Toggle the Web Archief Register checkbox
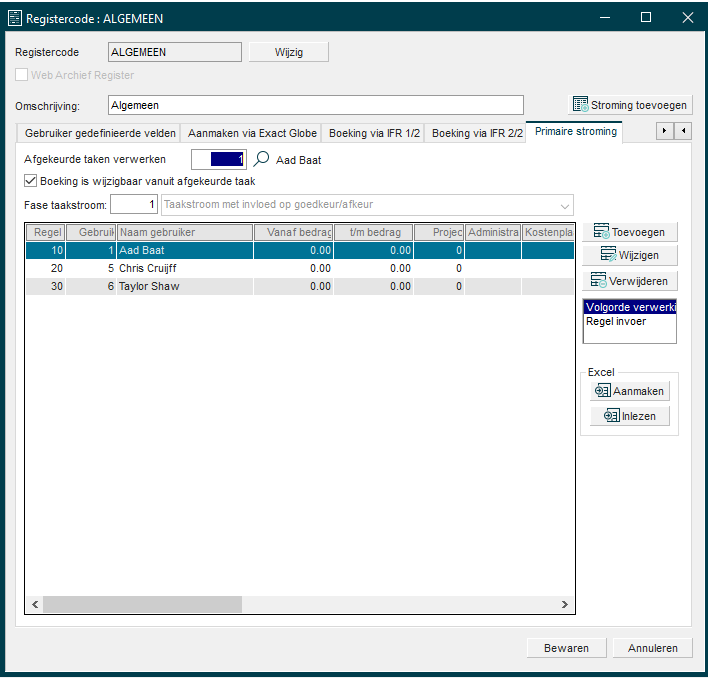The image size is (708, 678). (21, 74)
